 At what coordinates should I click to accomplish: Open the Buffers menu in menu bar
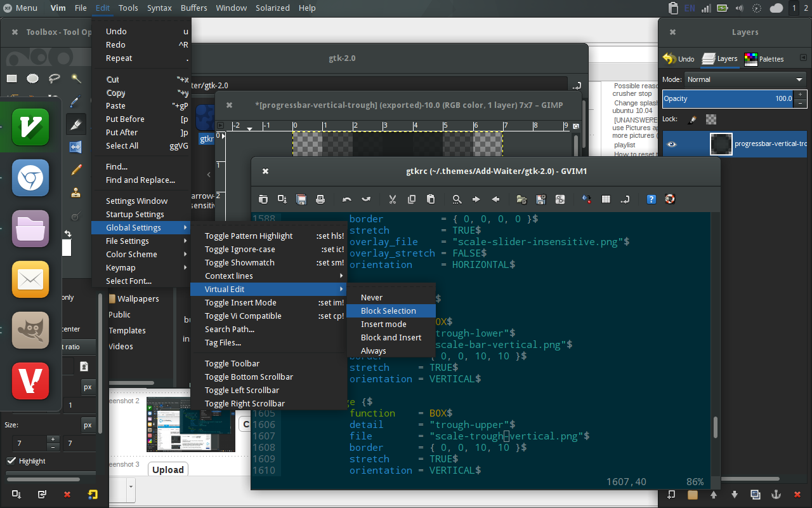coord(193,8)
